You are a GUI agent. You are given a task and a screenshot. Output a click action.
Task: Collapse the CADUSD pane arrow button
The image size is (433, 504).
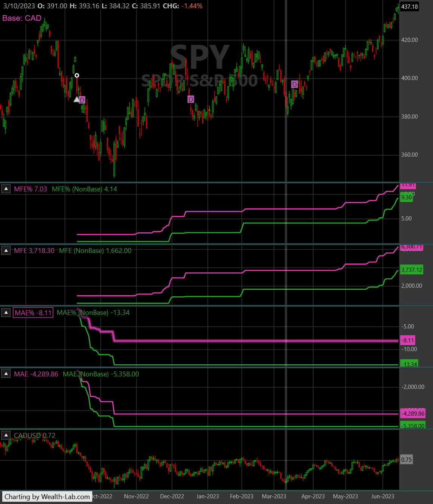(6, 435)
